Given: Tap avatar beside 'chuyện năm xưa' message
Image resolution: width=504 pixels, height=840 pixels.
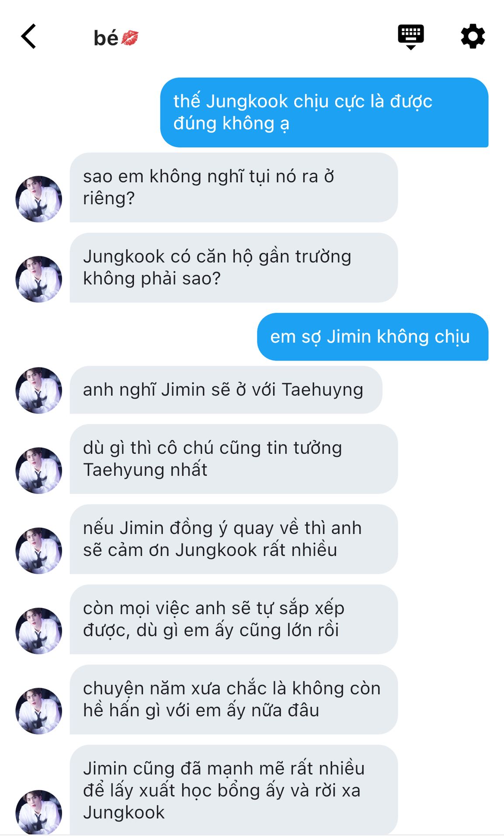Looking at the screenshot, I should click(x=38, y=711).
